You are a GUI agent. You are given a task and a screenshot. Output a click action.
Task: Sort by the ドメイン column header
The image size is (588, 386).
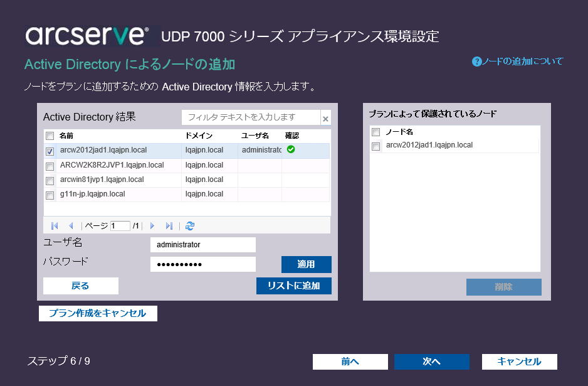[x=199, y=136]
